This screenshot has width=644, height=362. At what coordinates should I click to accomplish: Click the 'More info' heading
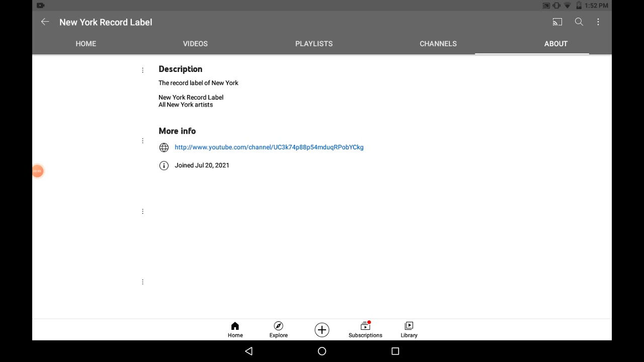[177, 131]
